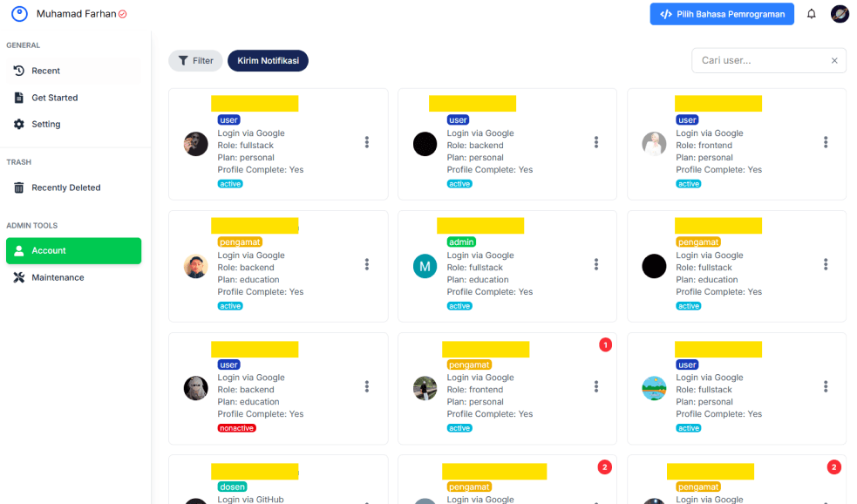Open Get Started page in sidebar
857x504 pixels.
tap(54, 98)
